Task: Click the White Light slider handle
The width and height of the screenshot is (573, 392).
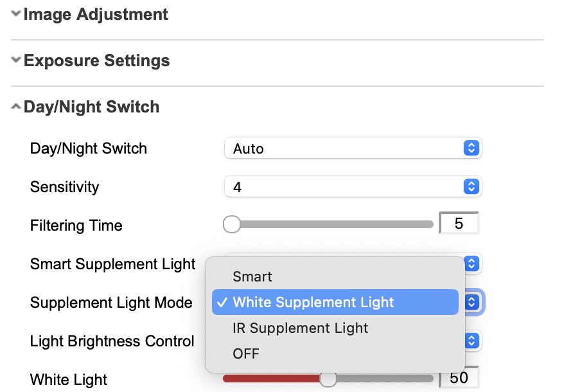Action: tap(328, 379)
